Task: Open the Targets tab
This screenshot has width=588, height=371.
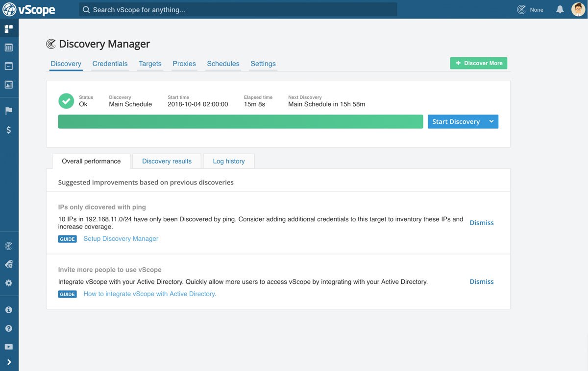Action: [x=150, y=64]
